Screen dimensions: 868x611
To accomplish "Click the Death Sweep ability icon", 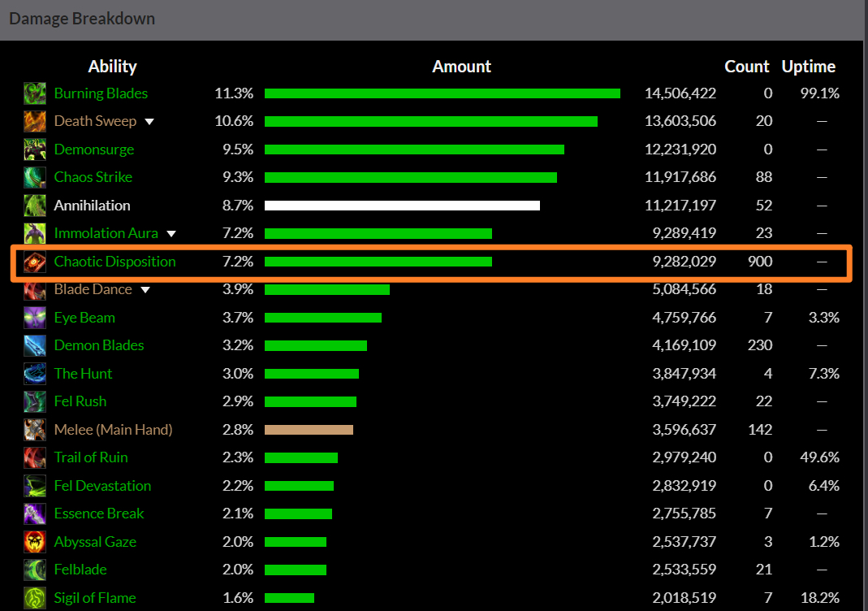I will click(34, 121).
